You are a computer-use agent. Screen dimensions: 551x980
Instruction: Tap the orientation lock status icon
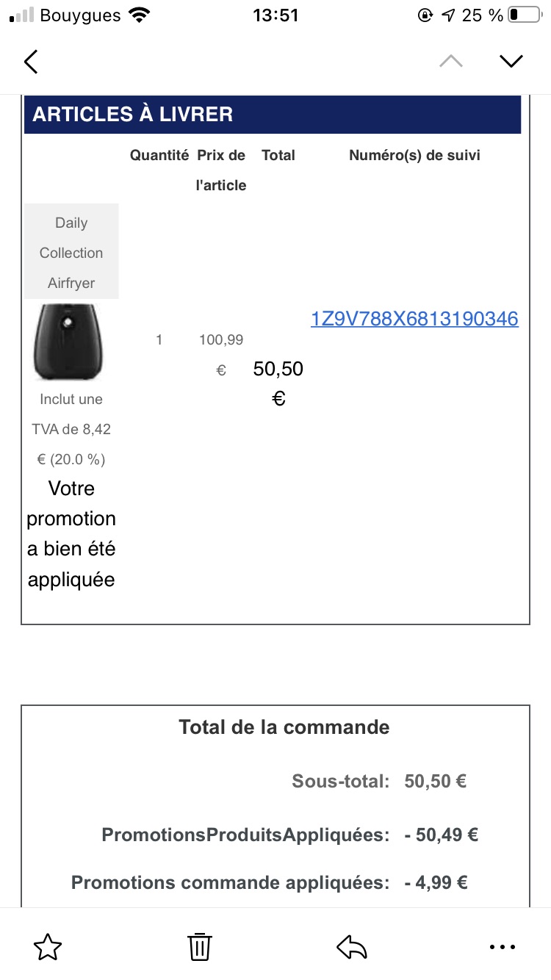(x=425, y=15)
